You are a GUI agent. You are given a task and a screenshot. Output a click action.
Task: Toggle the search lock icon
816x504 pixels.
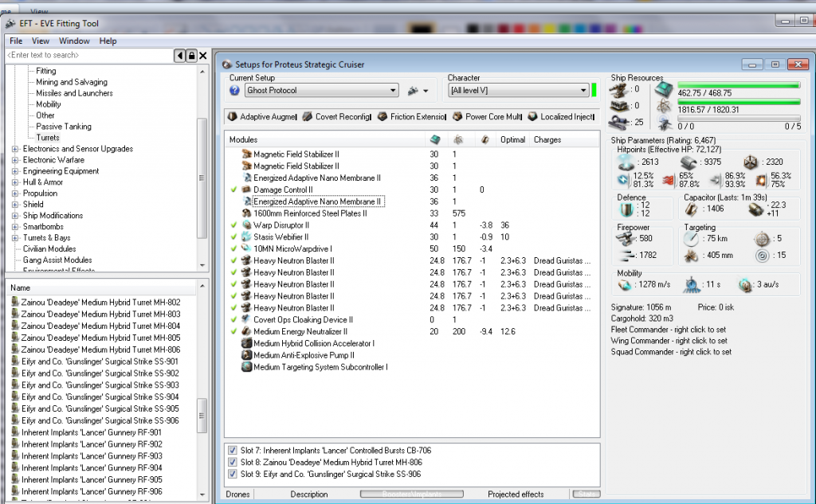pyautogui.click(x=191, y=55)
